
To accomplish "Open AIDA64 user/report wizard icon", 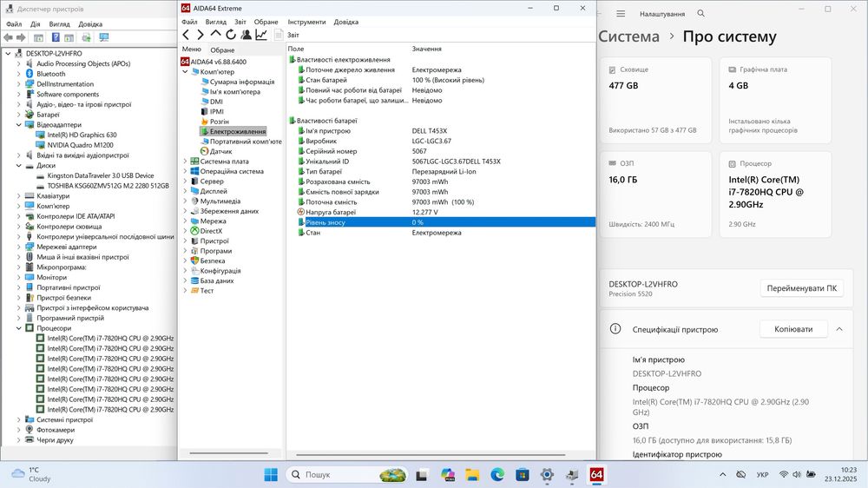I will click(x=247, y=35).
